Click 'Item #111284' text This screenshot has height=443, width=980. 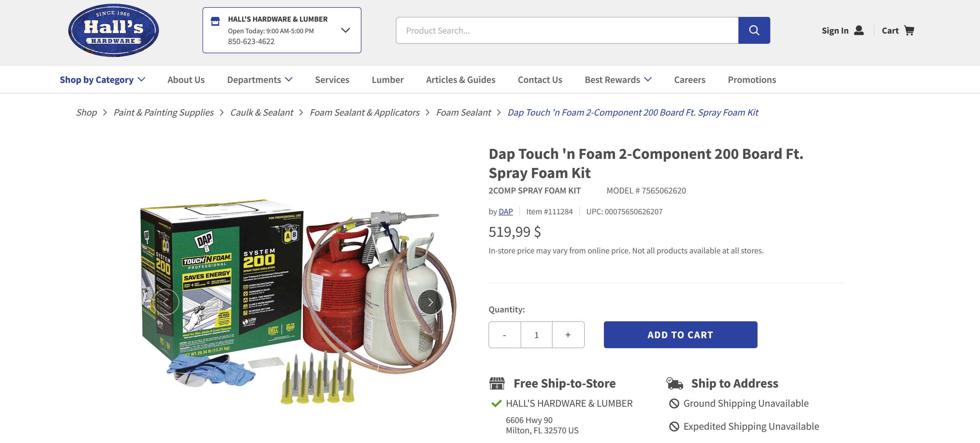549,212
